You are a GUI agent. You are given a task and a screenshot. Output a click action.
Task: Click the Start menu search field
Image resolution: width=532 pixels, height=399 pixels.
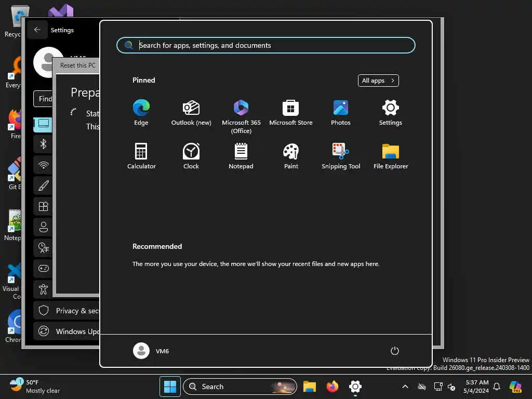(x=265, y=45)
